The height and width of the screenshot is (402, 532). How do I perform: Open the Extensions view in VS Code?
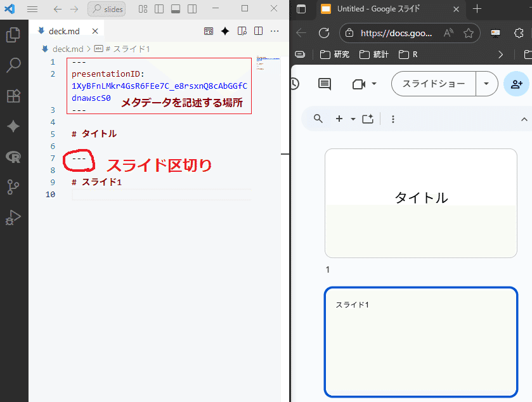[14, 96]
